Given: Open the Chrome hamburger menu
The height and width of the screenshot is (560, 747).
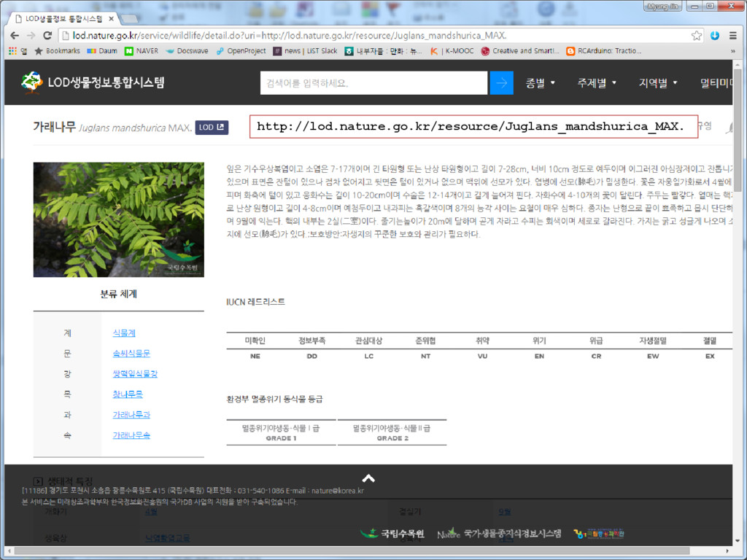Looking at the screenshot, I should (732, 35).
